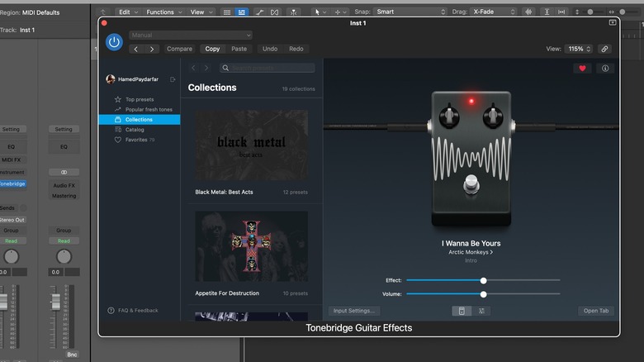Click the Input Settings button
The height and width of the screenshot is (362, 644).
click(x=355, y=311)
